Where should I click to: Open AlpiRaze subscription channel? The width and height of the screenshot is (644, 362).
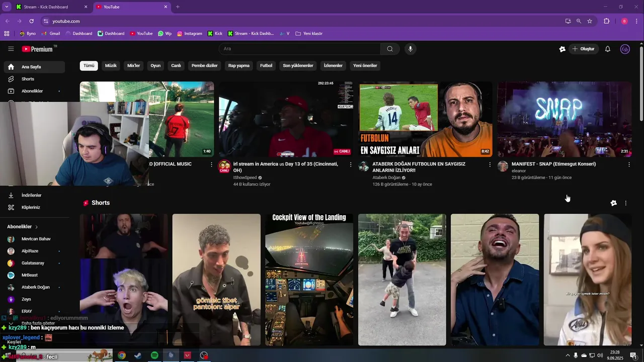35,251
